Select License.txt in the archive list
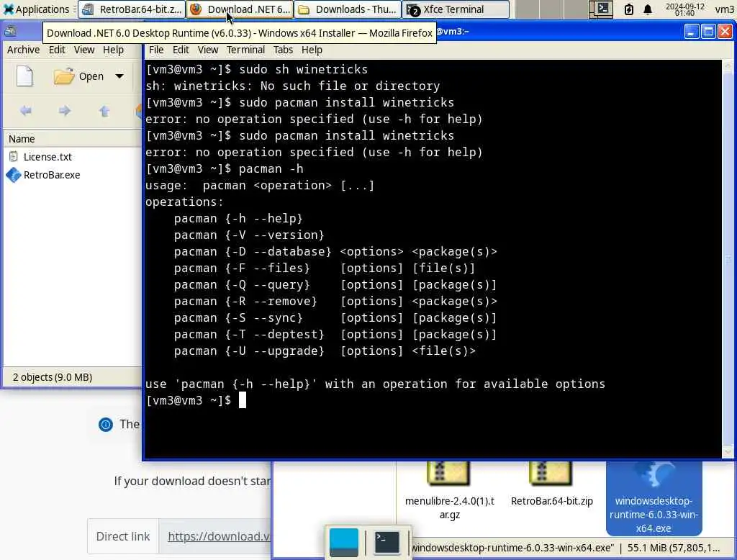This screenshot has height=560, width=737. tap(48, 157)
